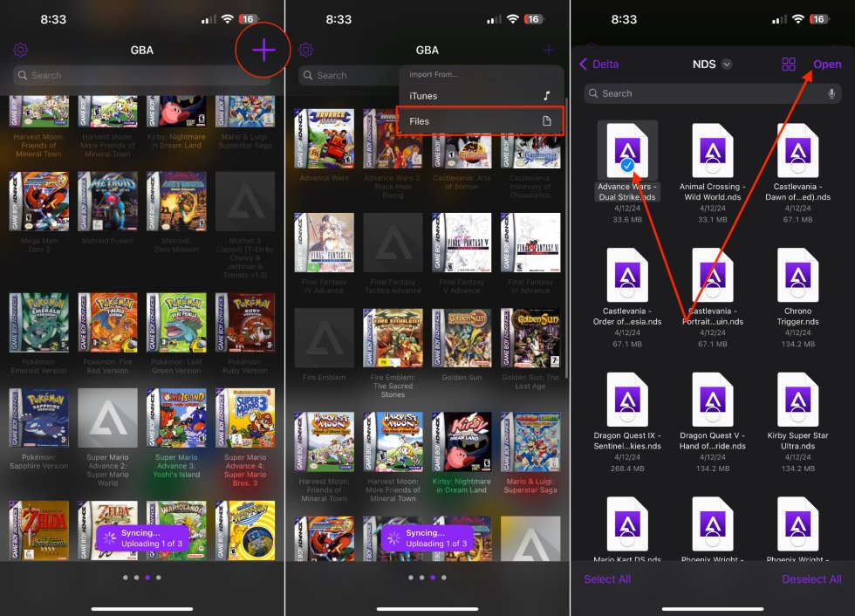
Task: Switch to grid view in the Files browser
Action: click(789, 64)
